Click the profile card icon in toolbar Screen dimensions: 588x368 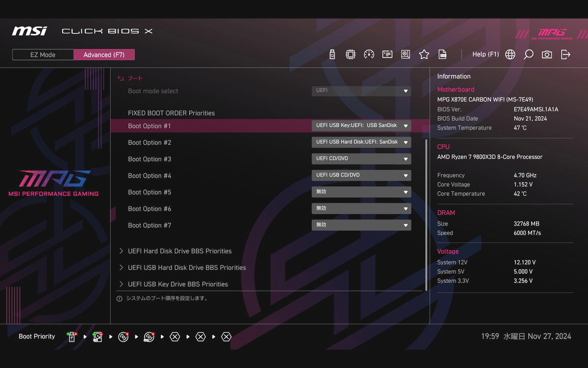pyautogui.click(x=387, y=54)
